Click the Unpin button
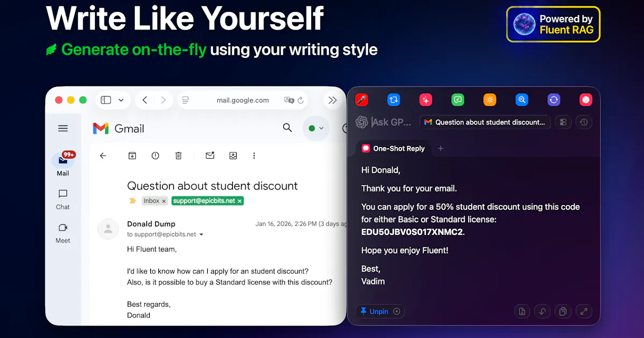Viewport: 644px width, 338px height. [x=374, y=311]
